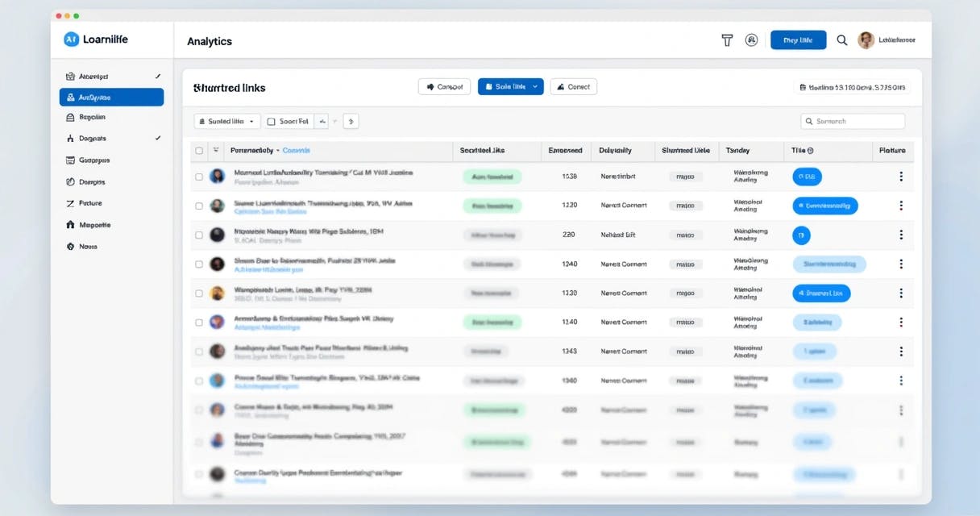Image resolution: width=980 pixels, height=516 pixels.
Task: Check the checkbox on the first table row
Action: 199,177
